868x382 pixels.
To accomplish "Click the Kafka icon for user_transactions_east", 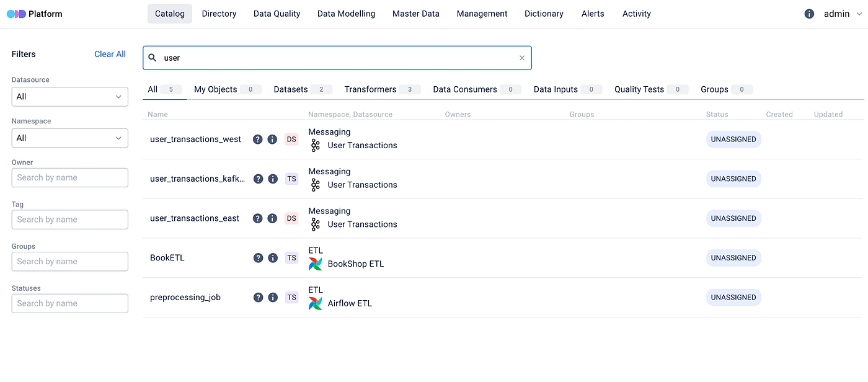I will [316, 224].
